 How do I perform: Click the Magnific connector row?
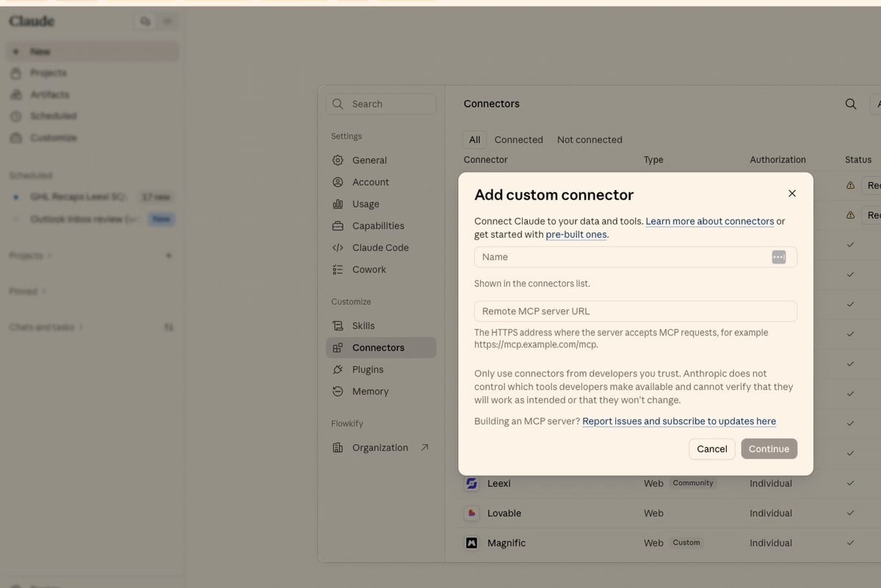(670, 543)
